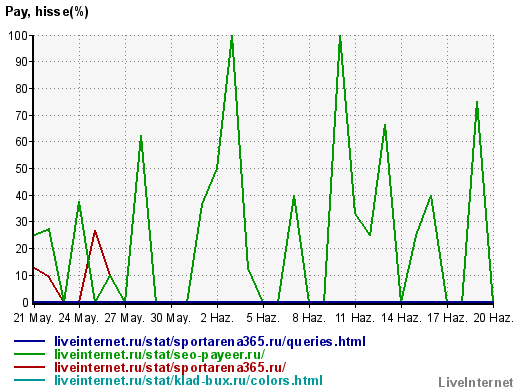The height and width of the screenshot is (392, 520).
Task: Select the 30 May. date label
Action: 171,318
